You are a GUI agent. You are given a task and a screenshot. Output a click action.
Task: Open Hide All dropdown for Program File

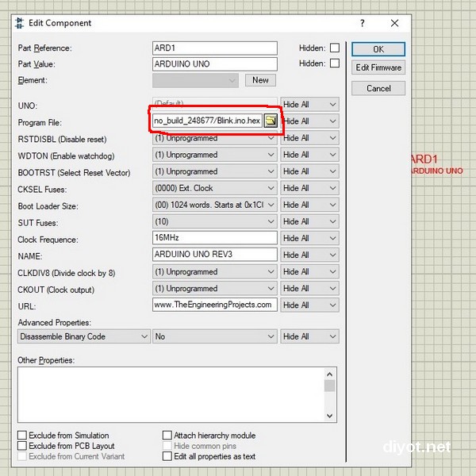pyautogui.click(x=309, y=121)
